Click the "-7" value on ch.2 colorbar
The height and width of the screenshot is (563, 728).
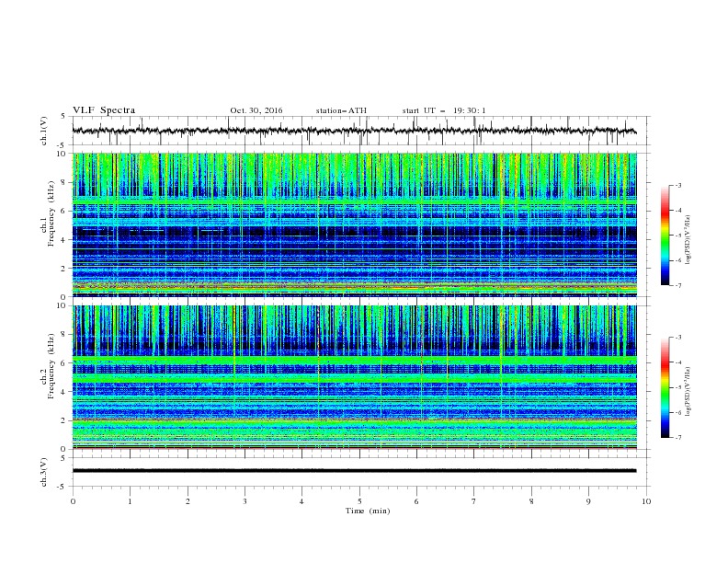coord(677,438)
